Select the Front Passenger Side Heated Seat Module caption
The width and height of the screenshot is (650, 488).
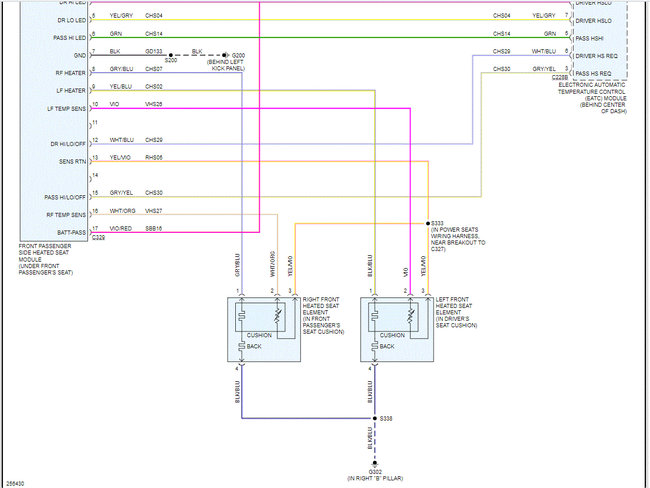(46, 260)
